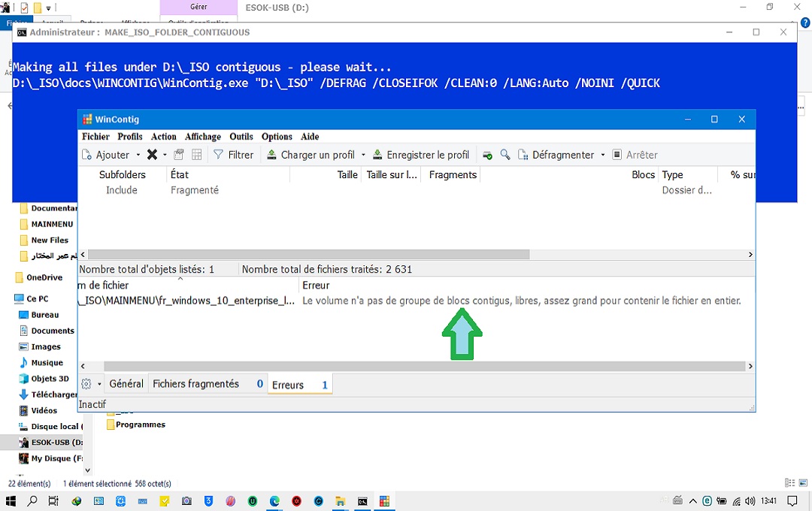
Task: Switch to the Fichiers fragmentés tab
Action: click(208, 384)
